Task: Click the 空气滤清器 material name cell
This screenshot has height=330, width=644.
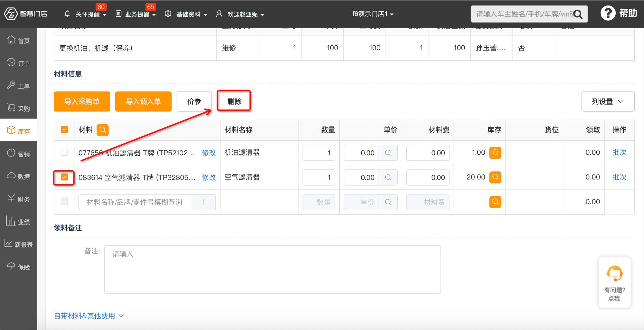Action: point(259,177)
